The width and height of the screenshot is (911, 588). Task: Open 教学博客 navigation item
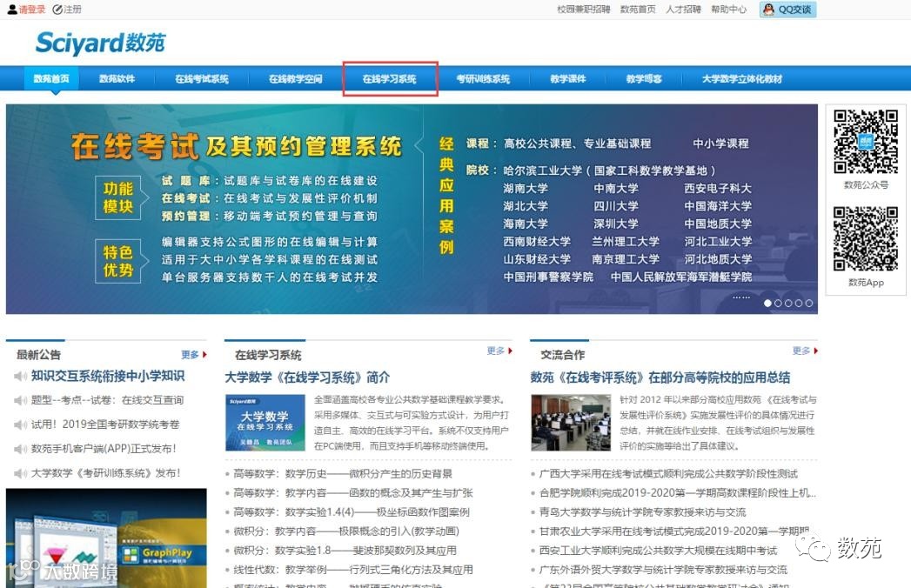pos(644,78)
